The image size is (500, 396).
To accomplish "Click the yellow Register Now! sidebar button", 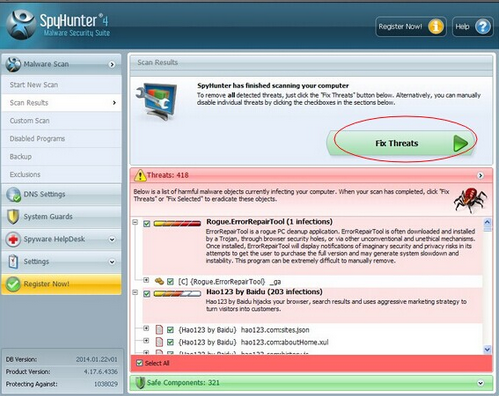I will coord(61,284).
